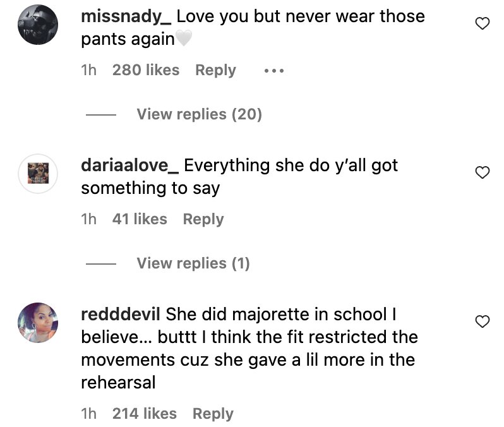504x427 pixels.
Task: Open dariaalove_'s profile picture
Action: (38, 174)
